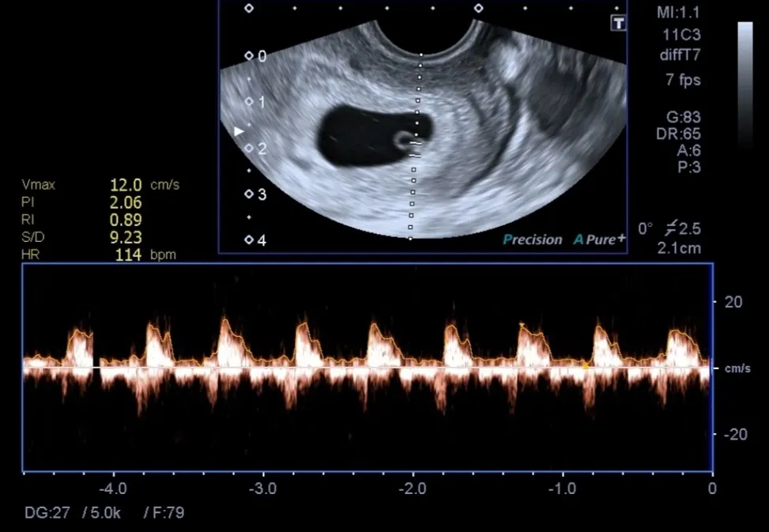Click the yellow peak caliper on waveform
Viewport: 769px width, 532px height.
522,325
